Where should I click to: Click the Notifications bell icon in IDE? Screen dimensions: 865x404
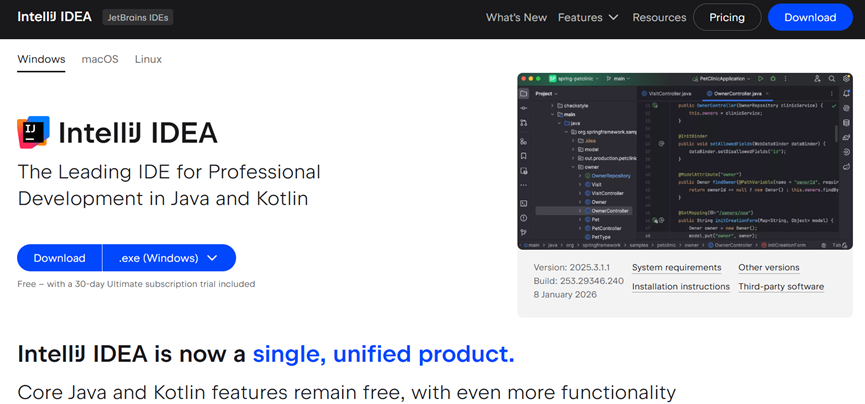pos(846,94)
